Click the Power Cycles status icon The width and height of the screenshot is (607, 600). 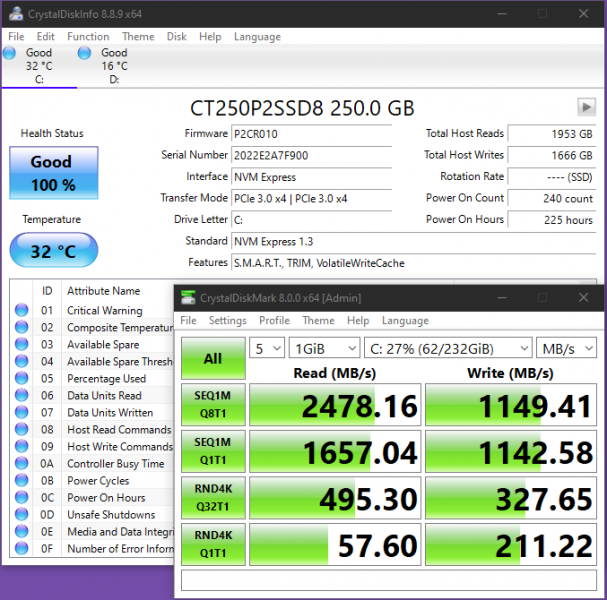[x=21, y=481]
